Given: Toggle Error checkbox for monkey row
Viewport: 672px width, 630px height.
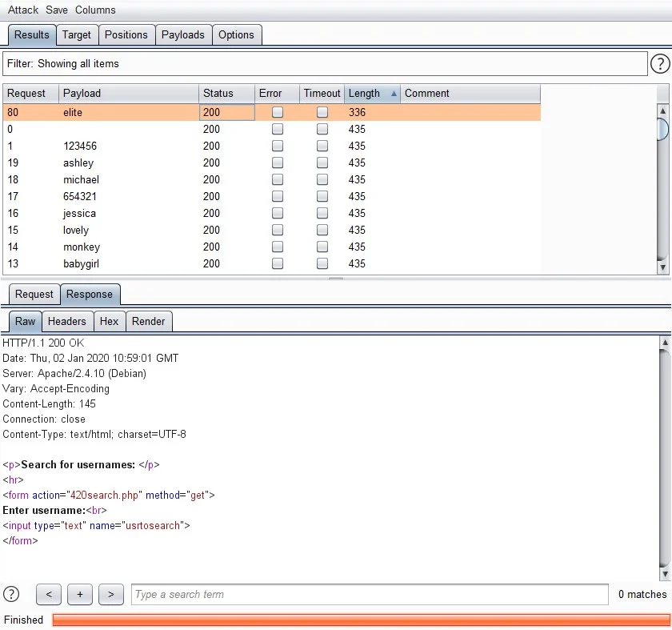Looking at the screenshot, I should (278, 247).
